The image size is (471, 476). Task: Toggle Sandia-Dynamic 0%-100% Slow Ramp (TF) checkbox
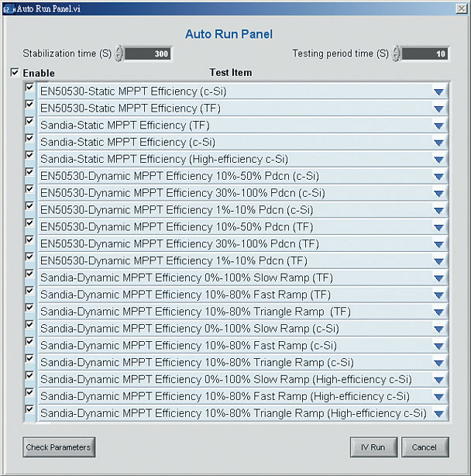[x=29, y=274]
